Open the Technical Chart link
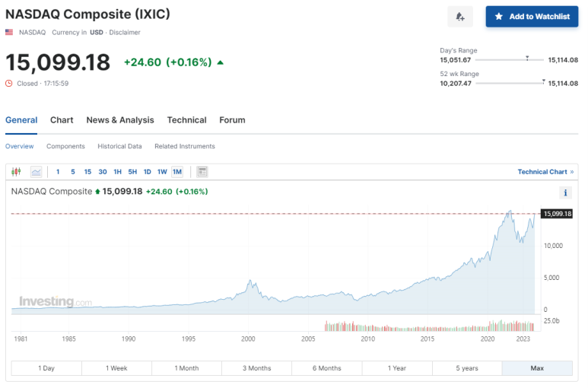 [545, 172]
